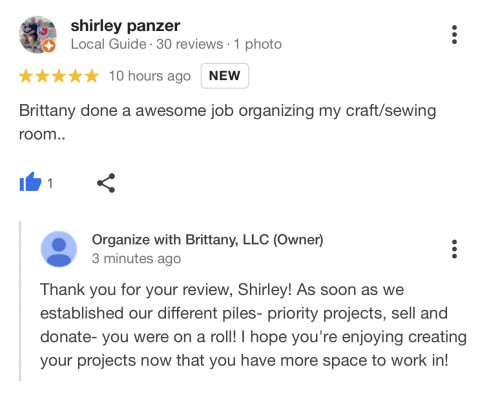Open the three-dot menu for shirley panzer's review

(x=454, y=35)
